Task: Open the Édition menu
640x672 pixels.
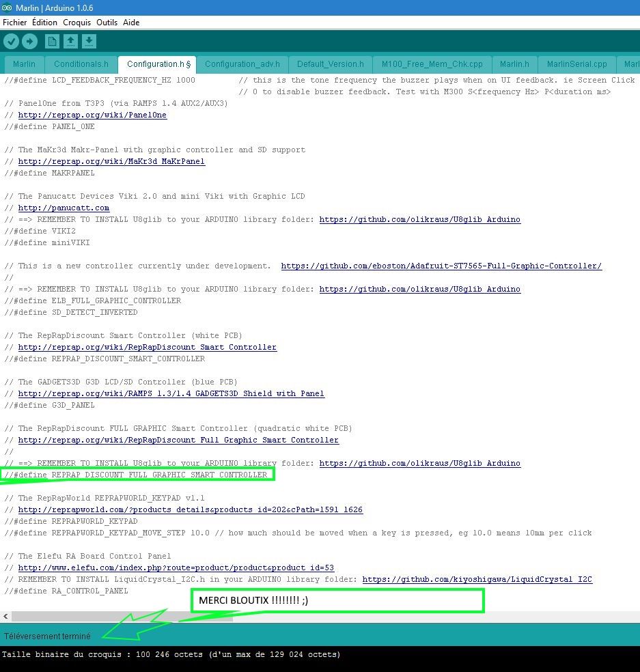Action: (x=44, y=23)
